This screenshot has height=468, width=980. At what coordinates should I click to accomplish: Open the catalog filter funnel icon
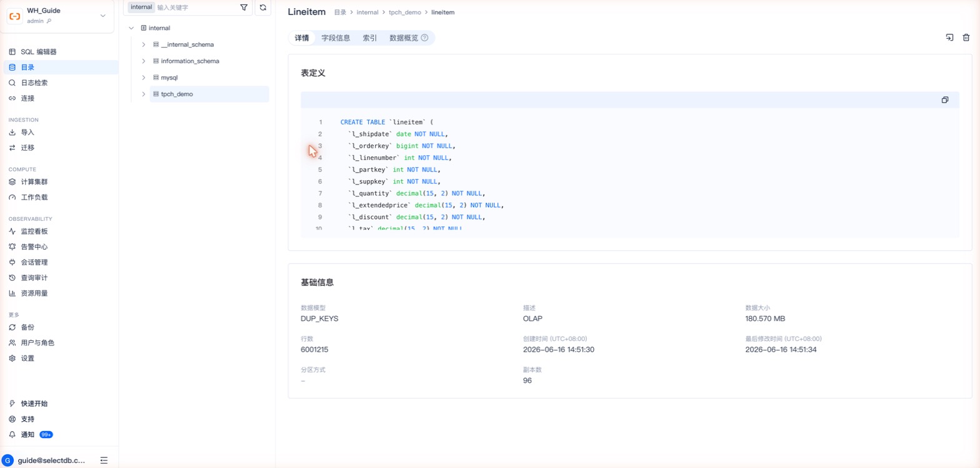[x=244, y=8]
